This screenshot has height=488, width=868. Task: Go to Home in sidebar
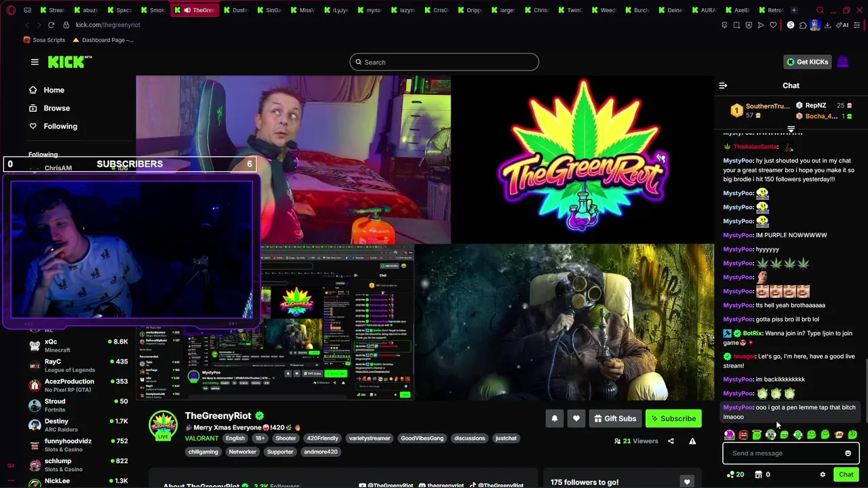[x=47, y=90]
